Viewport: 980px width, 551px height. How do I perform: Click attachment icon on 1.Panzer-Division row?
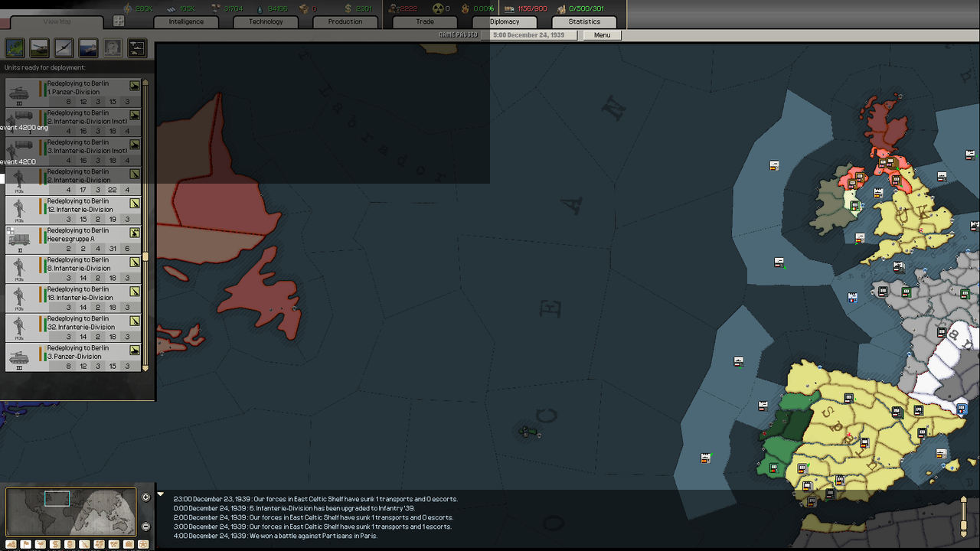tap(135, 86)
